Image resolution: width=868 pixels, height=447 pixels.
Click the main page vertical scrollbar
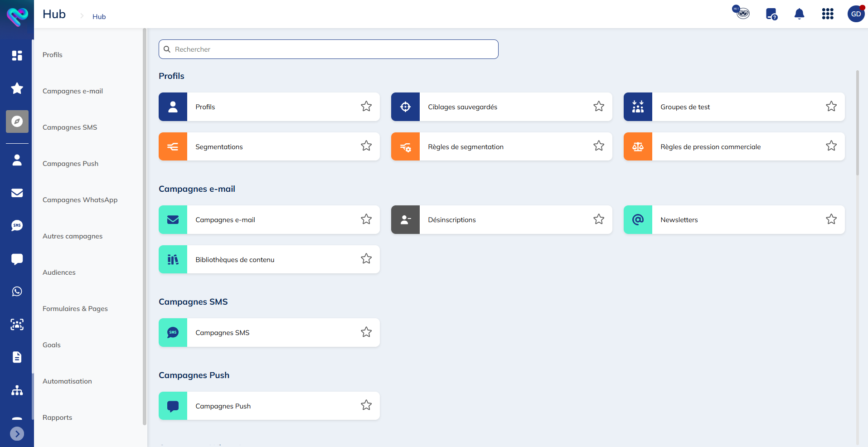(857, 122)
